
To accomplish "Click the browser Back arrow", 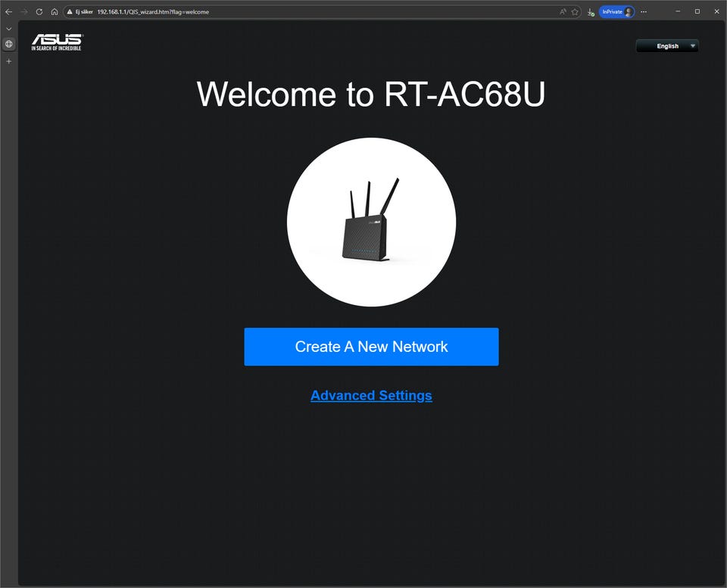I will pyautogui.click(x=8, y=12).
